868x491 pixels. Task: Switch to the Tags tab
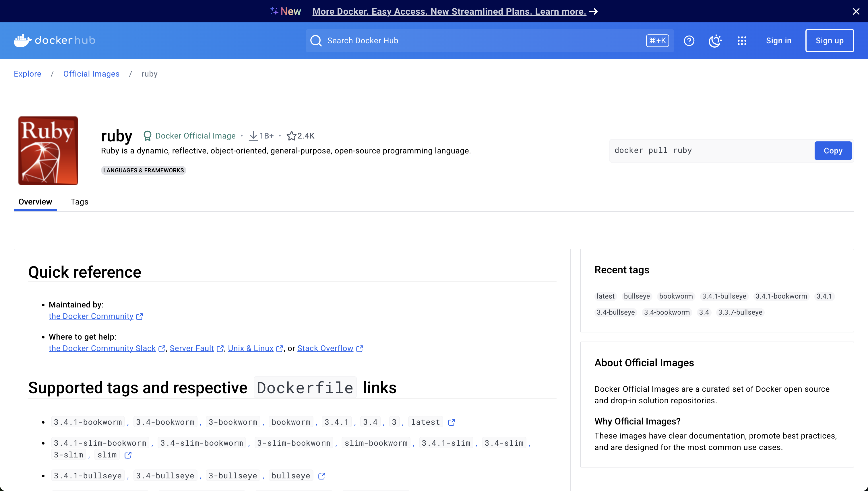pos(79,202)
